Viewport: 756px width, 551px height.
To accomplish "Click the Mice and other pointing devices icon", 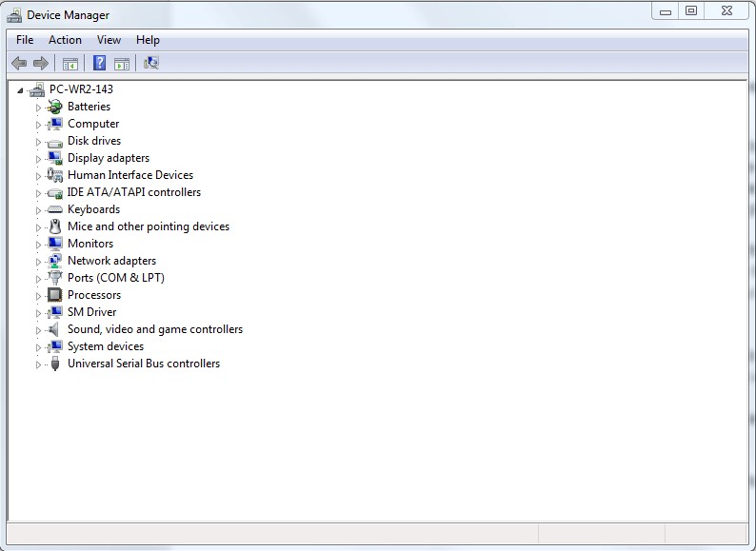I will tap(55, 226).
